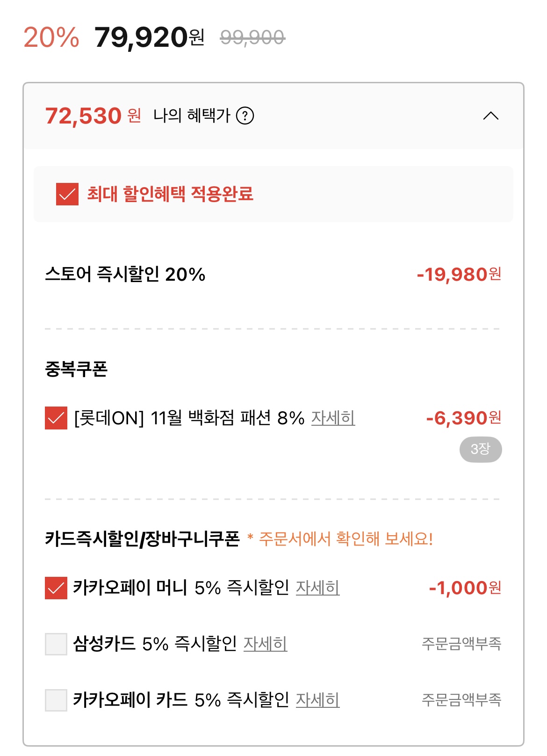Click the 주문서에서 확인해 보세요! notice text
Viewport: 547px width, 756px height.
point(346,539)
